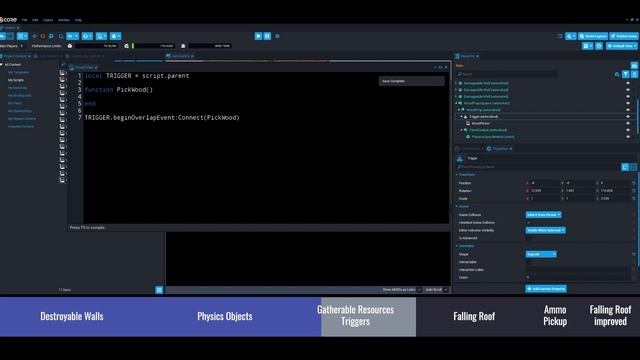
Task: Open the Game Collision dropdown
Action: [x=543, y=215]
